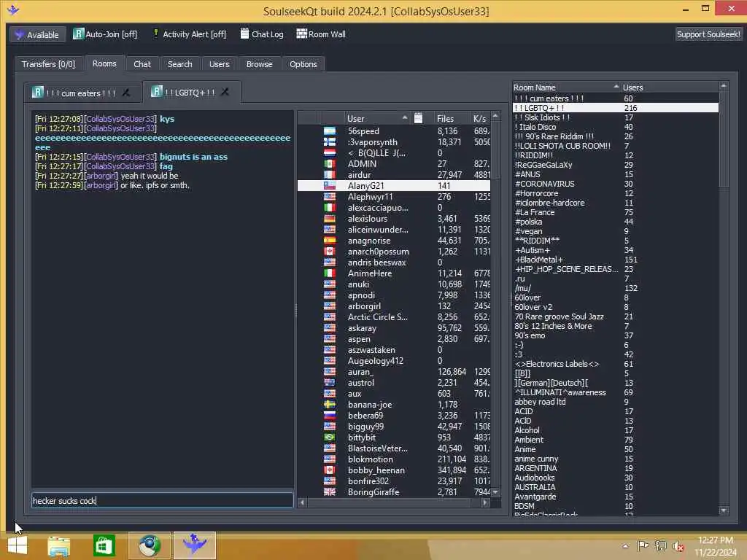Toggle Activity Alert setting
This screenshot has height=560, width=747.
pyautogui.click(x=189, y=34)
